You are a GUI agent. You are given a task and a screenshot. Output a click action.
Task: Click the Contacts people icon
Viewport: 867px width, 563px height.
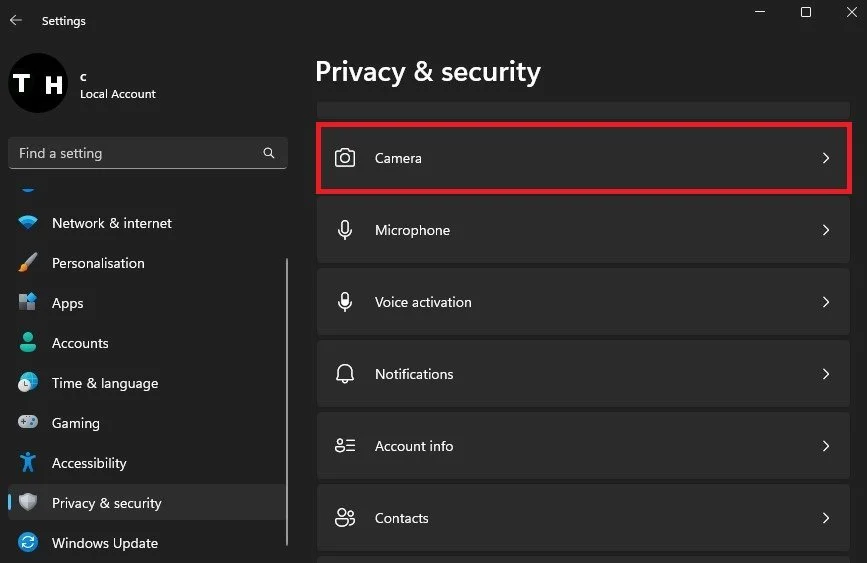[344, 518]
